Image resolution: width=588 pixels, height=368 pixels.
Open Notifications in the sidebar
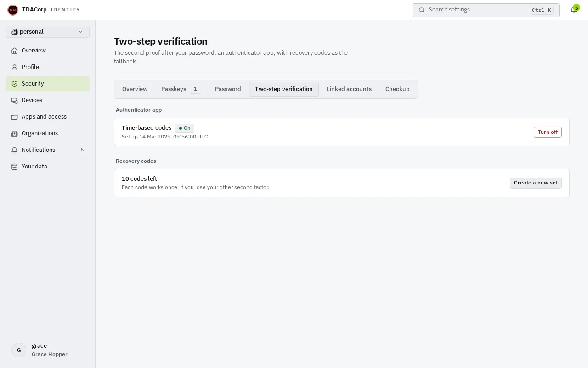(48, 150)
